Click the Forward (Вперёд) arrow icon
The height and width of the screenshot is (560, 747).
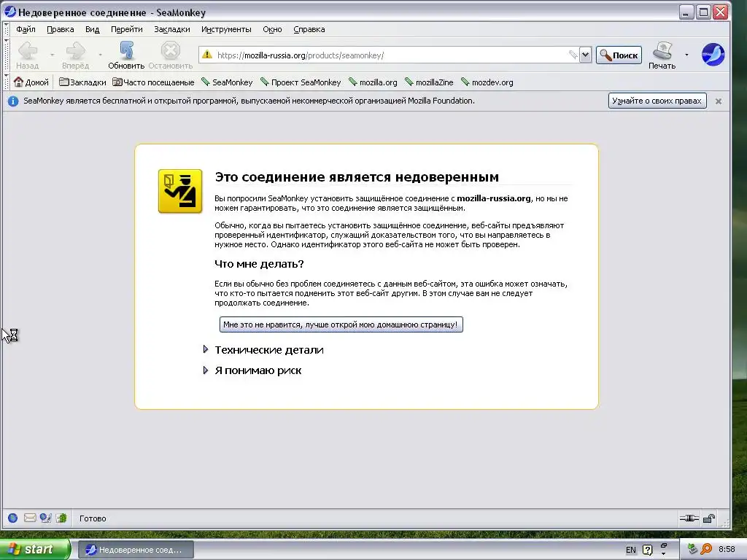[75, 51]
